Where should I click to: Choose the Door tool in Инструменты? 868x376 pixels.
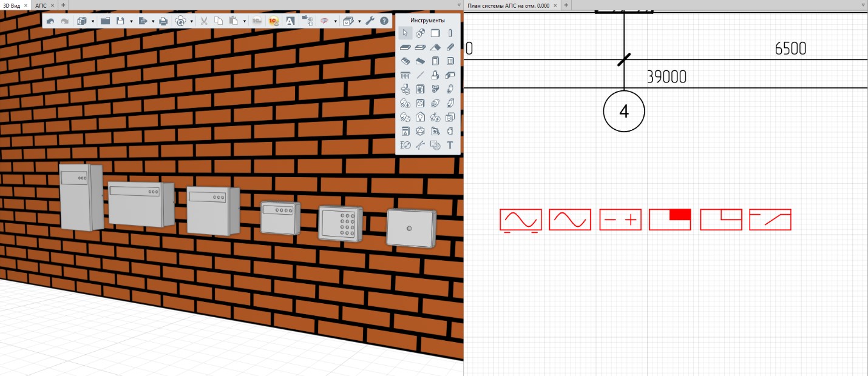click(435, 61)
